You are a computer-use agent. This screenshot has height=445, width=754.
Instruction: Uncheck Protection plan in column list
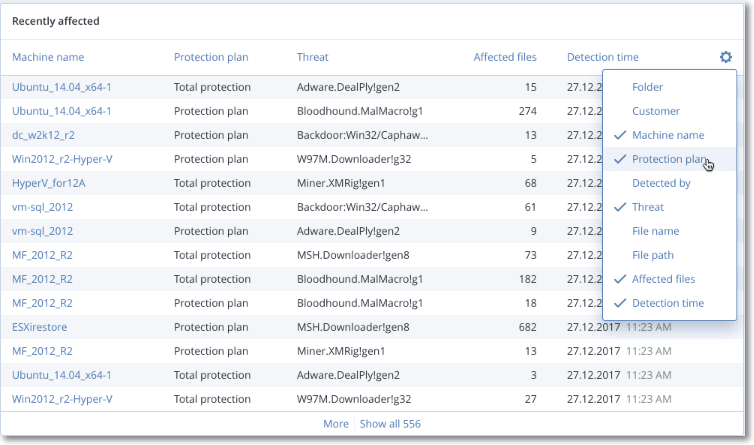point(667,159)
